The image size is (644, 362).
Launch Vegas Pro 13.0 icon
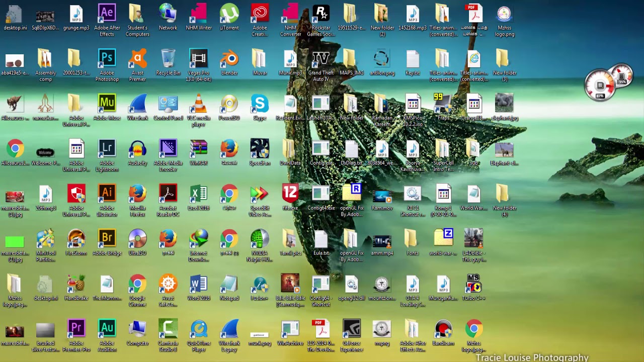click(198, 65)
